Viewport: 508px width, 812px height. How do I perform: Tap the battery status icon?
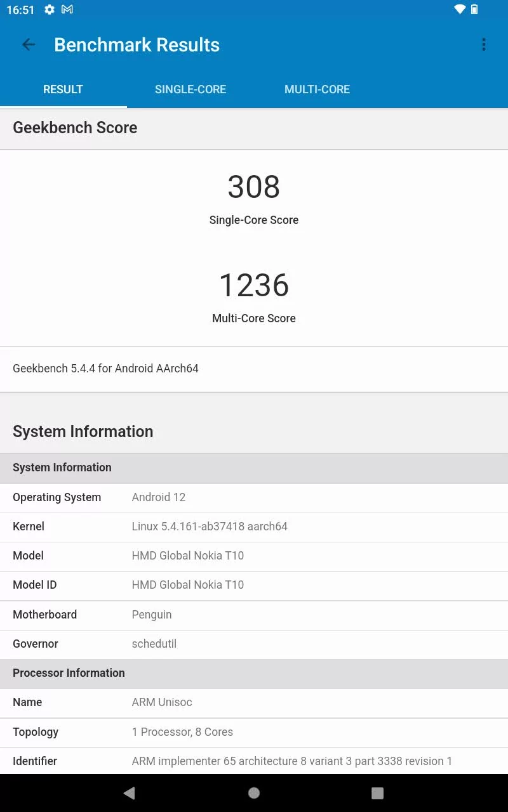(474, 10)
